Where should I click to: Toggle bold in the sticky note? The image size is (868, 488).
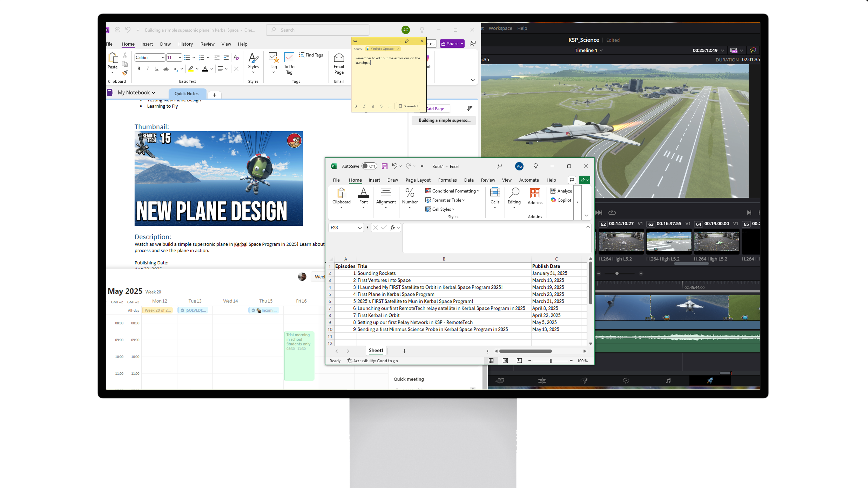tap(356, 106)
